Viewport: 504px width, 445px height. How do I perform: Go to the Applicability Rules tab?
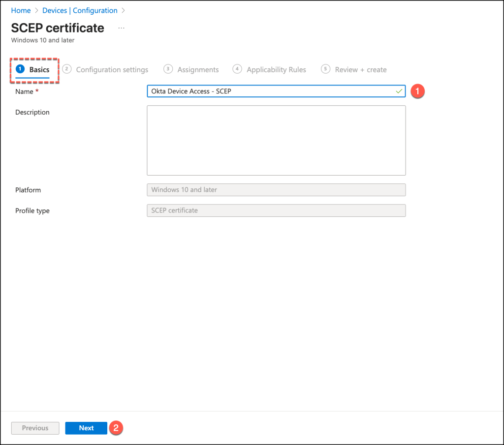click(x=276, y=70)
